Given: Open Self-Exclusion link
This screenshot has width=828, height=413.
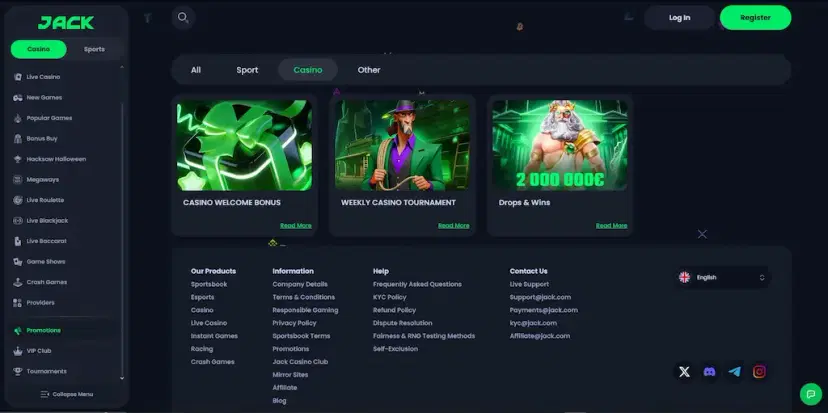Looking at the screenshot, I should tap(396, 349).
